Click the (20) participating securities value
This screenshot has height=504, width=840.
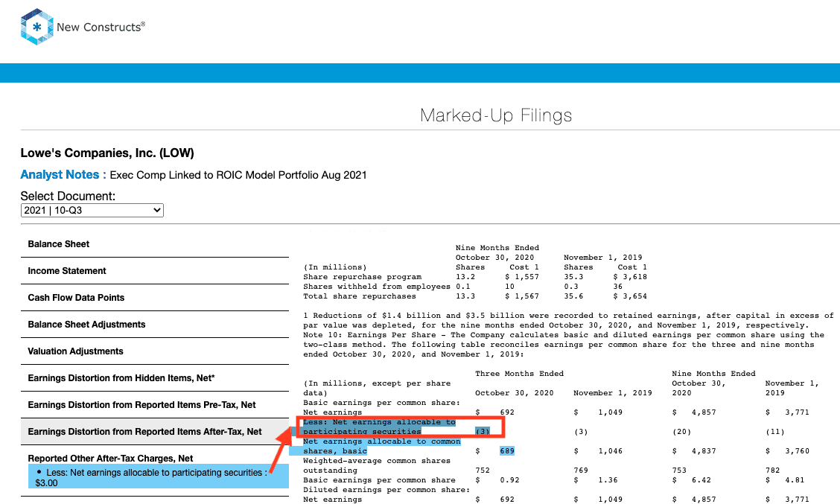(x=681, y=432)
